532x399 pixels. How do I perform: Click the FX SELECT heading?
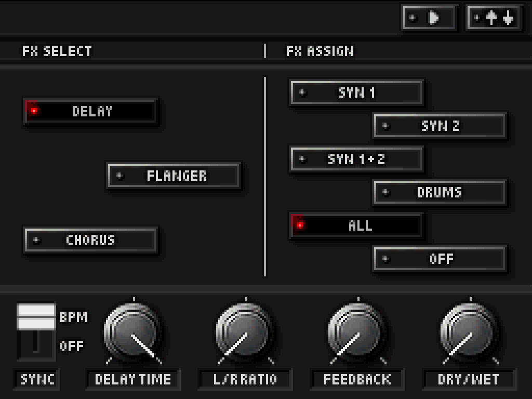coord(57,51)
